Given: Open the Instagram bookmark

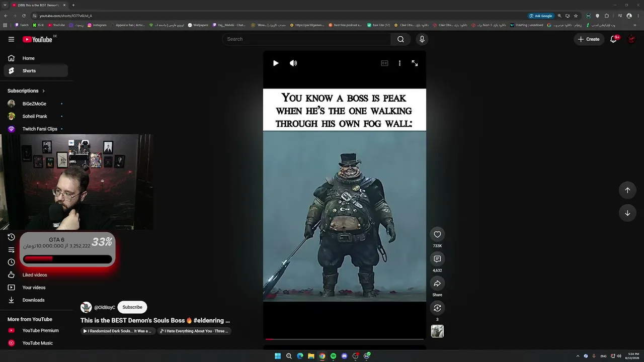Looking at the screenshot, I should tap(97, 25).
